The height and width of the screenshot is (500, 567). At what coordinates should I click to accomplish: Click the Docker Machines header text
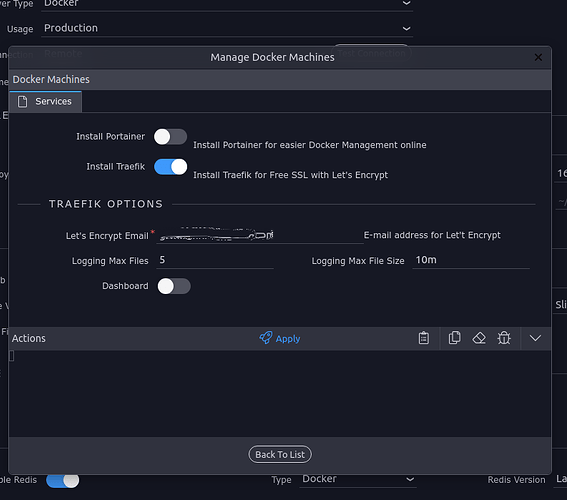pos(51,80)
